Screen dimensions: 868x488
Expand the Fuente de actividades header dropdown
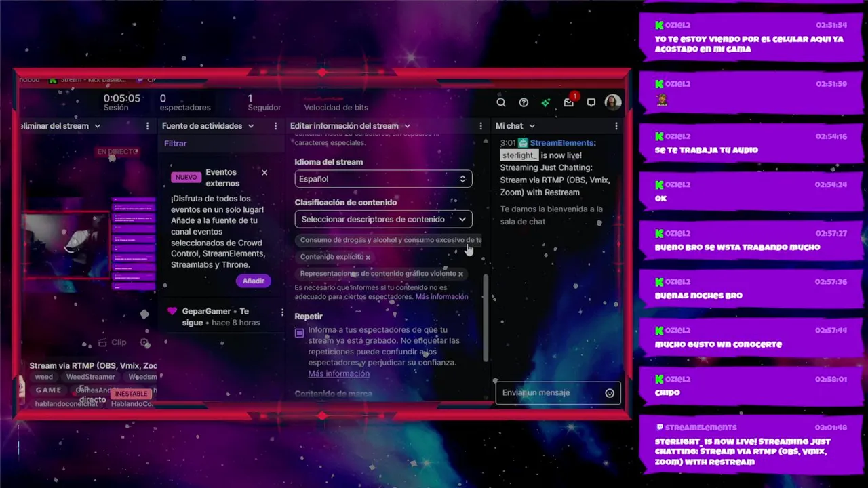(251, 126)
